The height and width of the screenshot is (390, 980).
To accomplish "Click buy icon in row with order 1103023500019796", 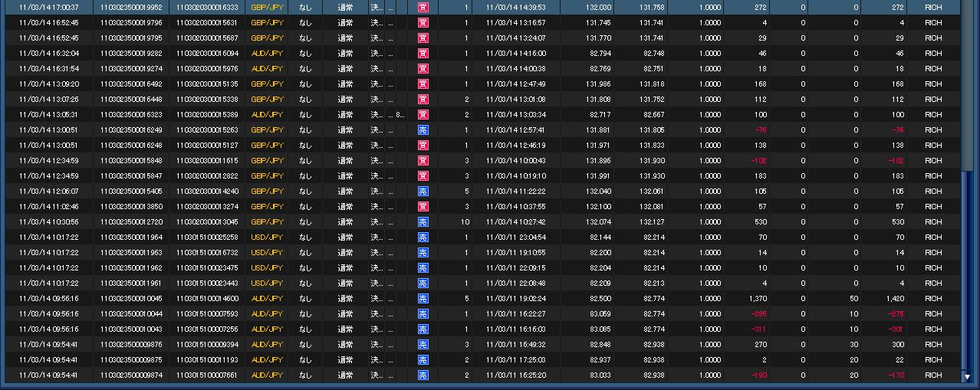I will (423, 23).
